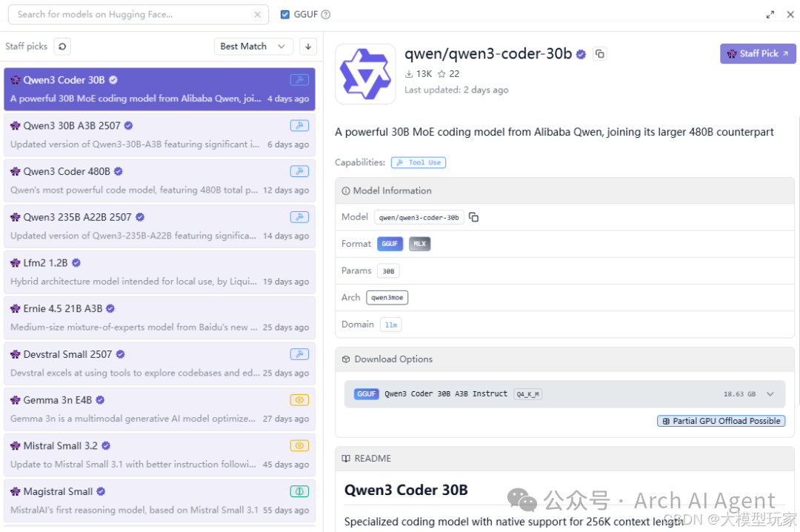Focus the Hugging Face model search box
The image size is (800, 532).
(138, 14)
